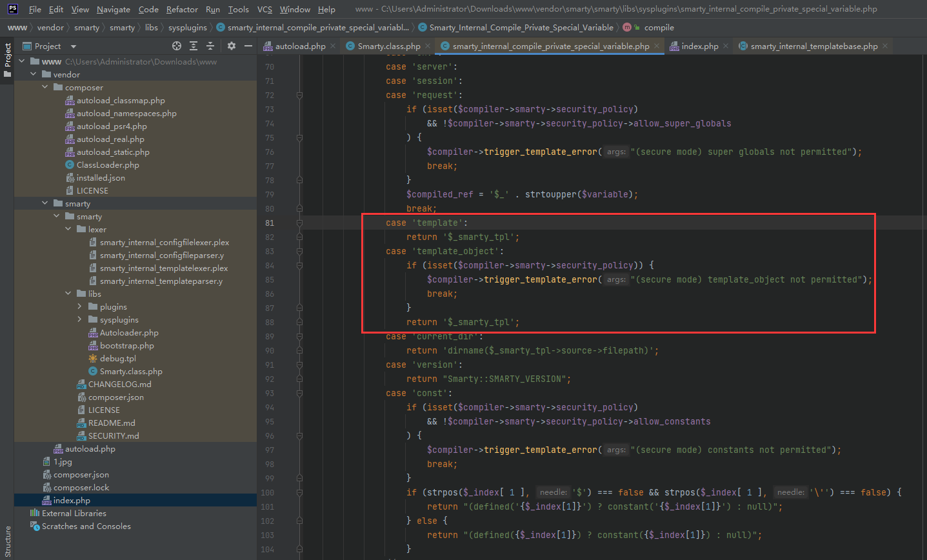Collapse the libs folder
Viewport: 927px width, 560px height.
point(68,294)
